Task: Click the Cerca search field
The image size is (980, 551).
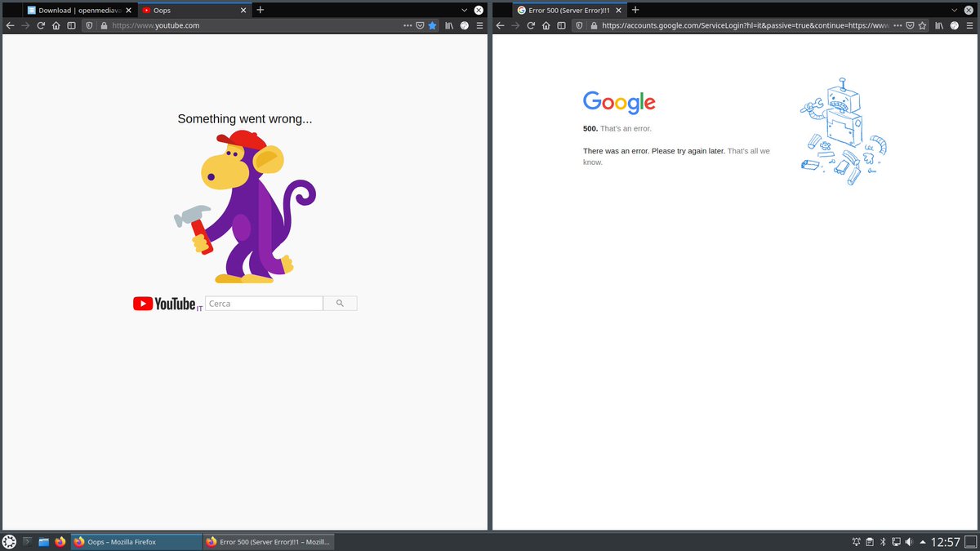Action: [x=264, y=304]
